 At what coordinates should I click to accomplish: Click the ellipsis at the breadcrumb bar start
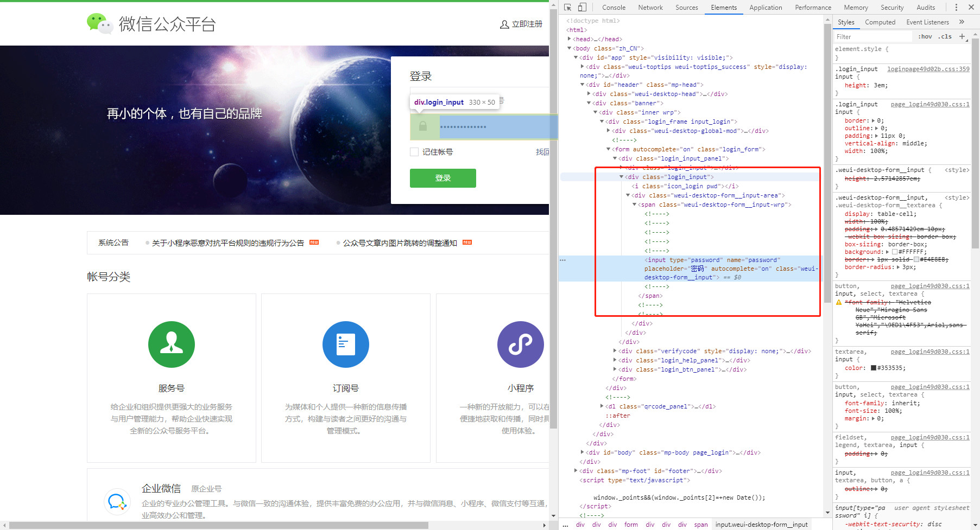pyautogui.click(x=565, y=525)
